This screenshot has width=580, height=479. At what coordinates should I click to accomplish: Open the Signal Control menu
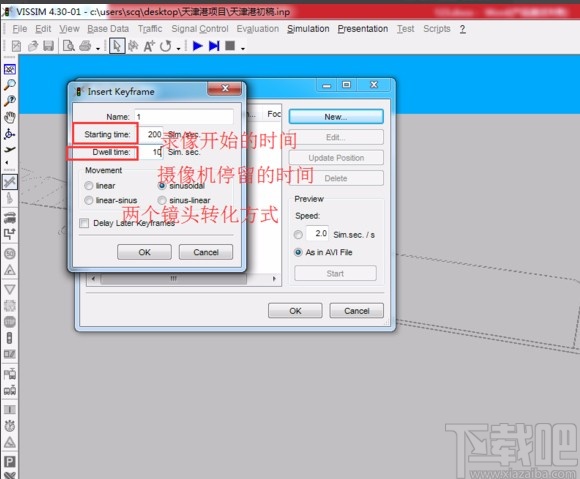(x=200, y=29)
